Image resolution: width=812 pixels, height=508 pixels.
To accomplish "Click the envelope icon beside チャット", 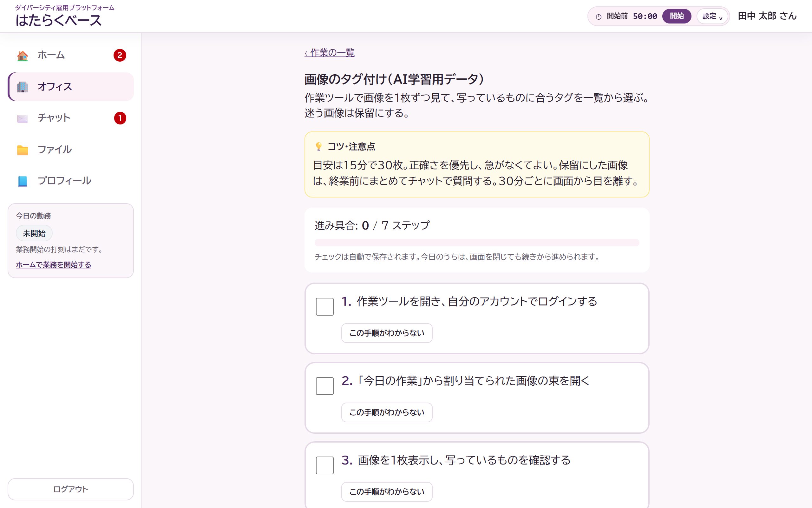I will (23, 118).
